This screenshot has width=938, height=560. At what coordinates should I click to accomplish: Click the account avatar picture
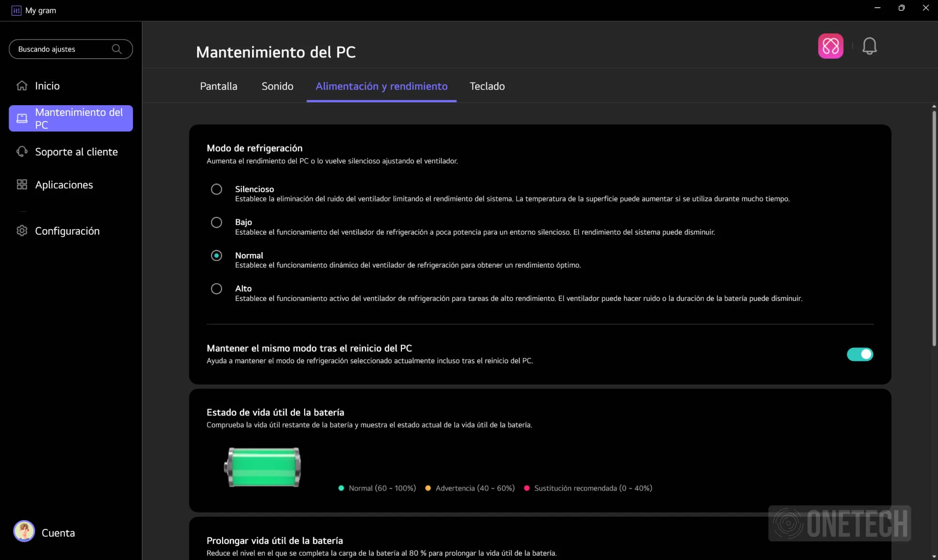(x=24, y=531)
